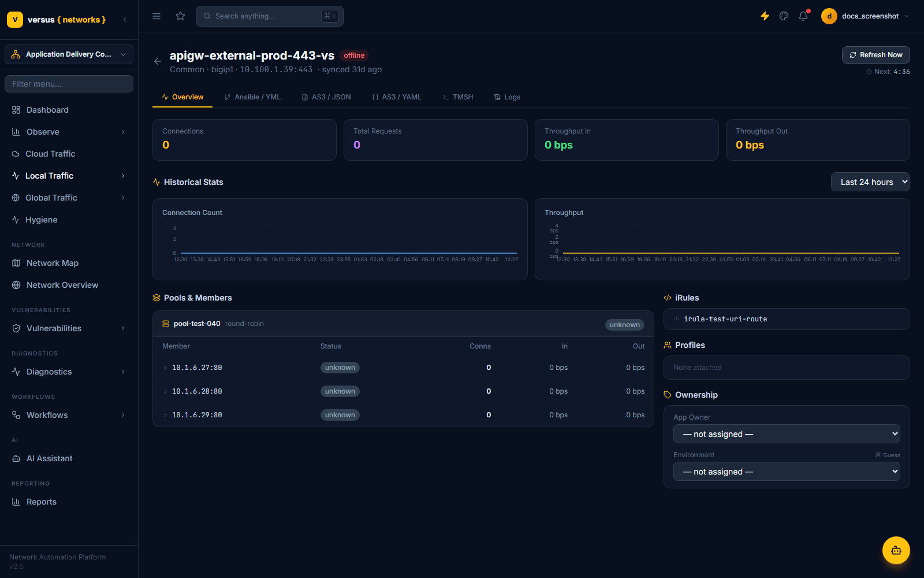Expand member 10.1.6.27:80 row

click(x=403, y=368)
